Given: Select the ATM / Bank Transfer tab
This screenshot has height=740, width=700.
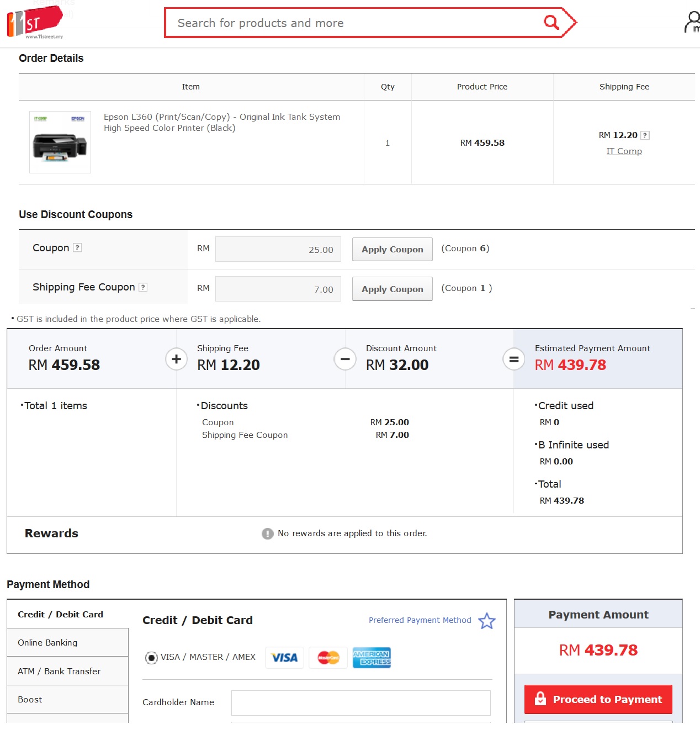Looking at the screenshot, I should coord(67,672).
